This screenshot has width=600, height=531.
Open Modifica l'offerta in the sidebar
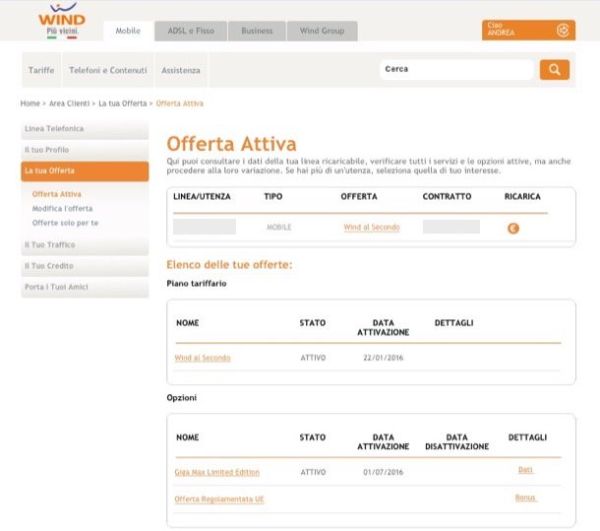62,208
